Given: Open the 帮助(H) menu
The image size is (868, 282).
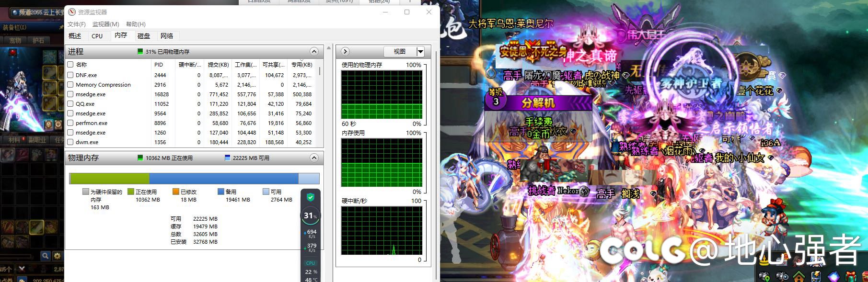Looking at the screenshot, I should [136, 24].
